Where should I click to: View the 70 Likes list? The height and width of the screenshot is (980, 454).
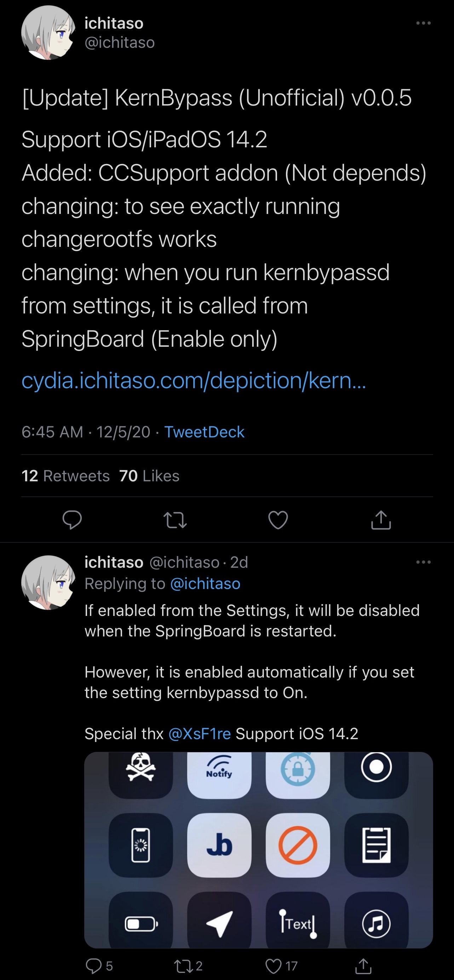149,476
